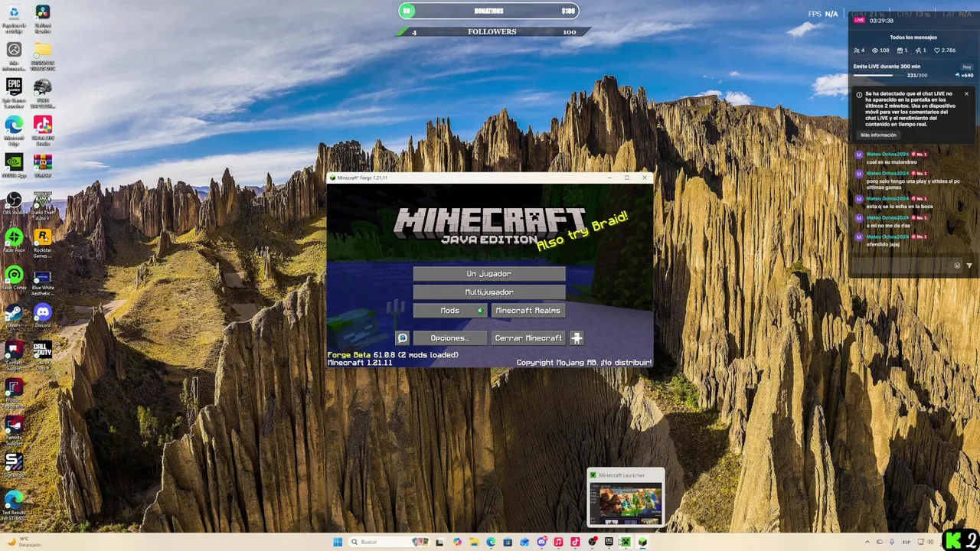
Task: Dismiss the LIVE chat warning notification
Action: 966,94
